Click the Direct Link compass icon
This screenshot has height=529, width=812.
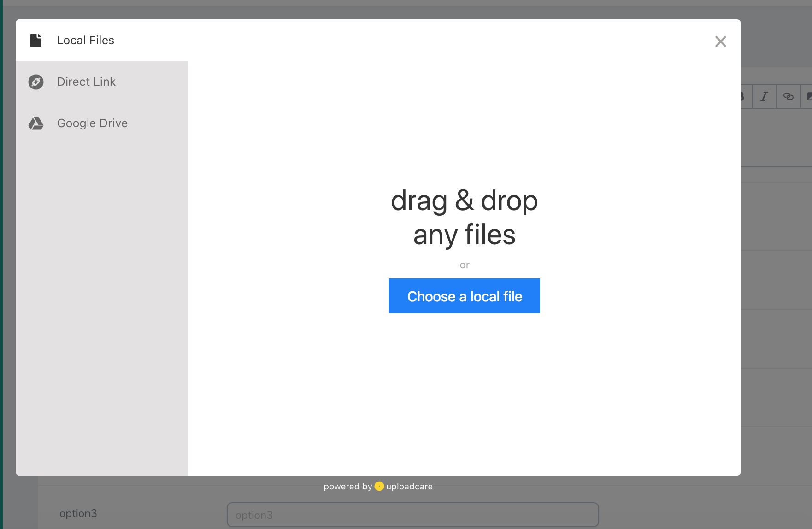pos(36,82)
